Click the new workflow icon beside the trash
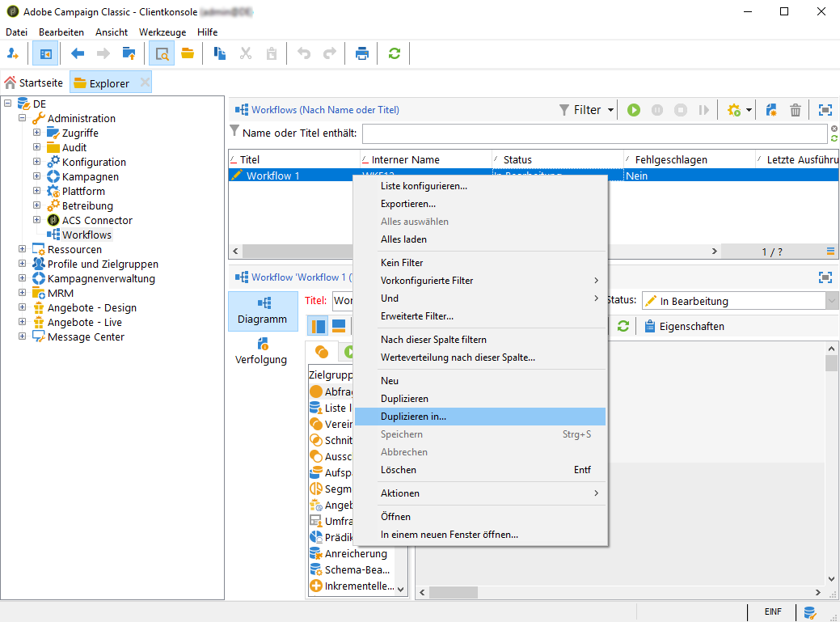This screenshot has height=622, width=840. 771,110
